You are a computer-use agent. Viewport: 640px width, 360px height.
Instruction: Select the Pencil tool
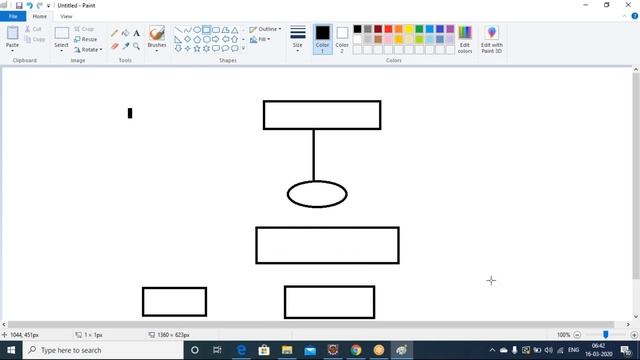tap(114, 33)
